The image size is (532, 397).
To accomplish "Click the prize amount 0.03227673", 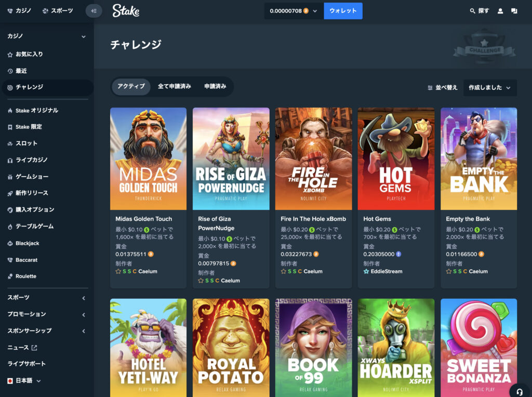I will point(296,254).
